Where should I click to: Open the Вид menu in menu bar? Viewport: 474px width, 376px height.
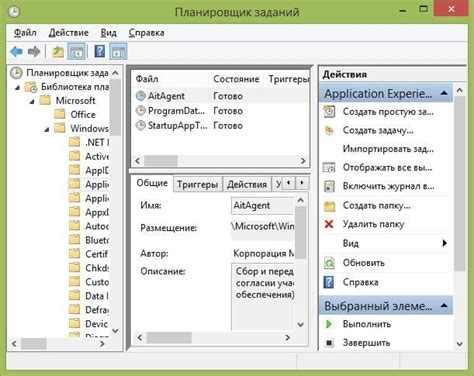[109, 33]
